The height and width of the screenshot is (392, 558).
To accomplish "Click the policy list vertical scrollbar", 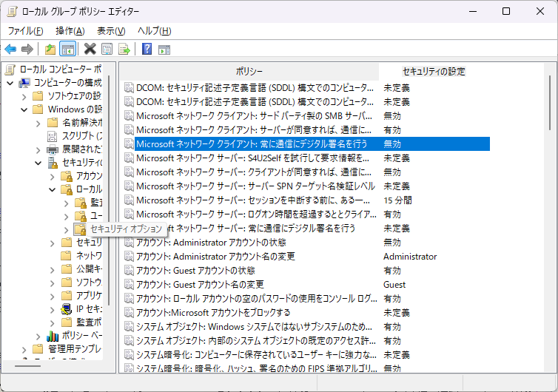I will tap(549, 222).
